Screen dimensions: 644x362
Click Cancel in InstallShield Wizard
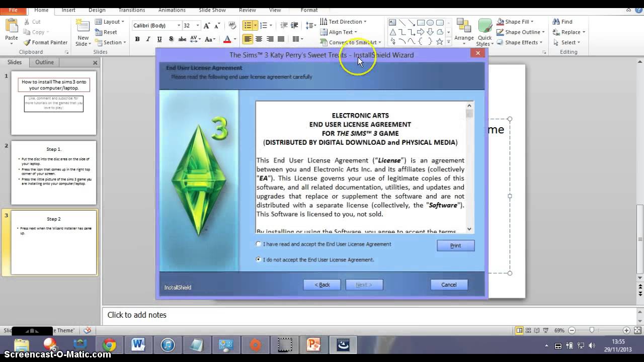pyautogui.click(x=449, y=285)
